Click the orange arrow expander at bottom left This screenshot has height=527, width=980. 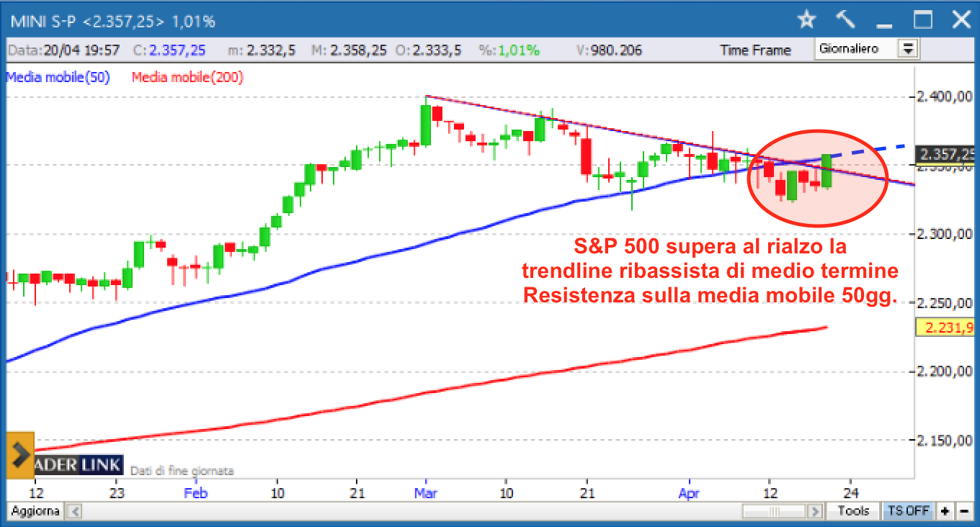pos(19,455)
